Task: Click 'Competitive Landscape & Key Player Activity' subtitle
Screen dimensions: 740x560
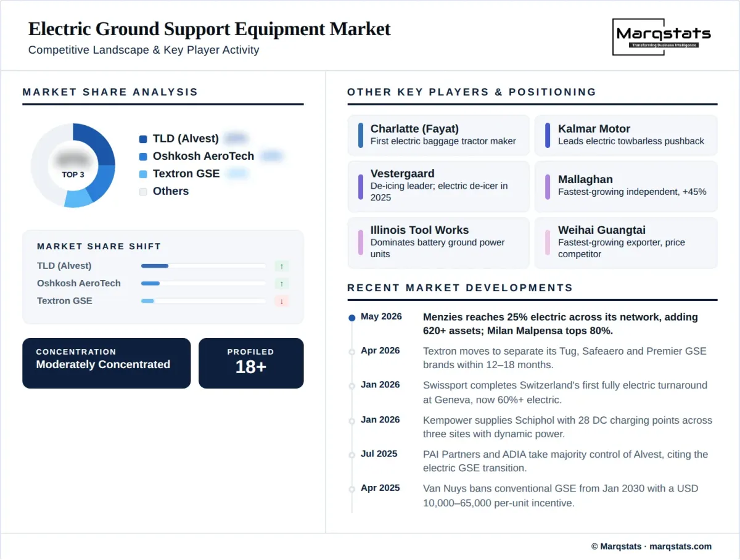Action: [x=144, y=50]
